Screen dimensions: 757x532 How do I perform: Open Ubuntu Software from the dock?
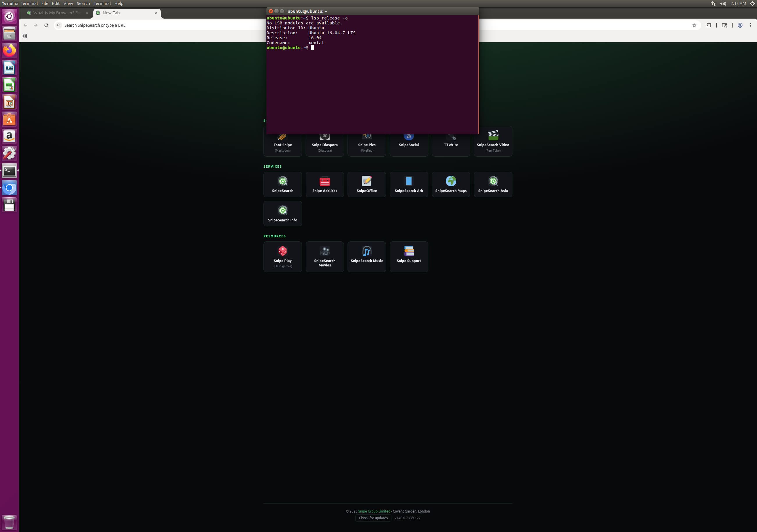pos(9,119)
